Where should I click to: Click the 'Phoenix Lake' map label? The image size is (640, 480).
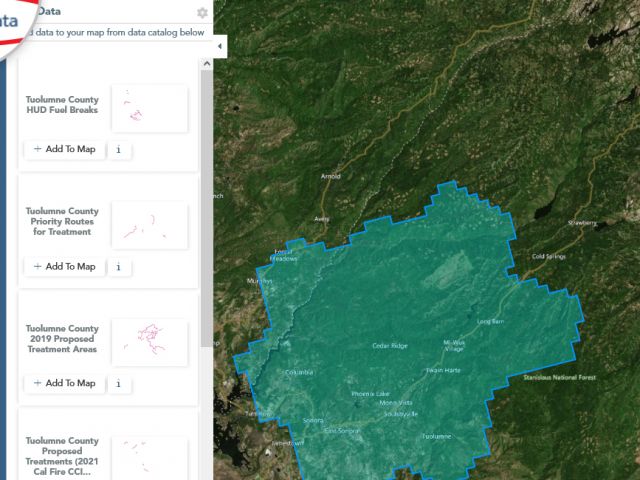370,394
